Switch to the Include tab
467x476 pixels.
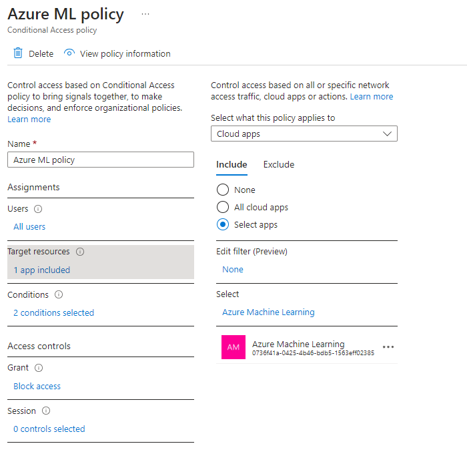[x=231, y=165]
